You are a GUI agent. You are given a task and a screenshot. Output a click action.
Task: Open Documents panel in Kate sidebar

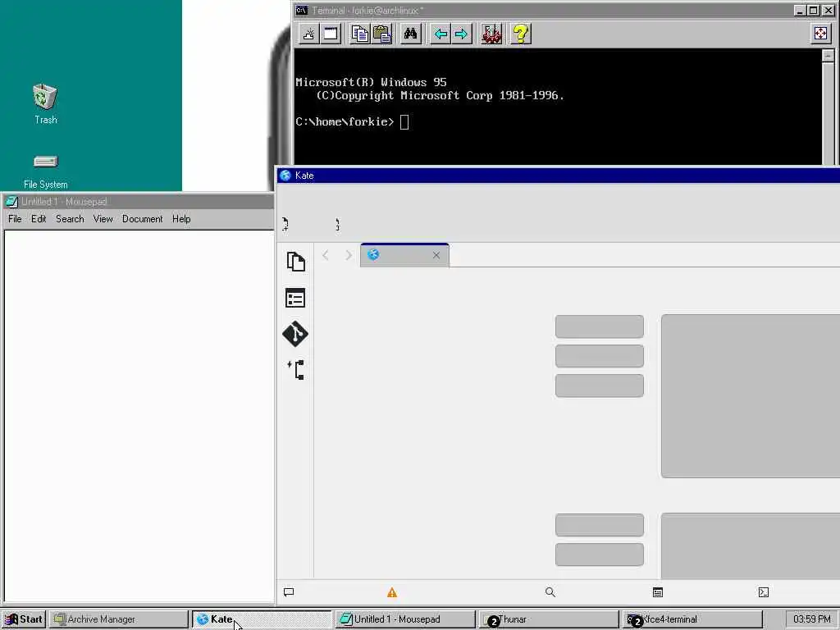[295, 262]
